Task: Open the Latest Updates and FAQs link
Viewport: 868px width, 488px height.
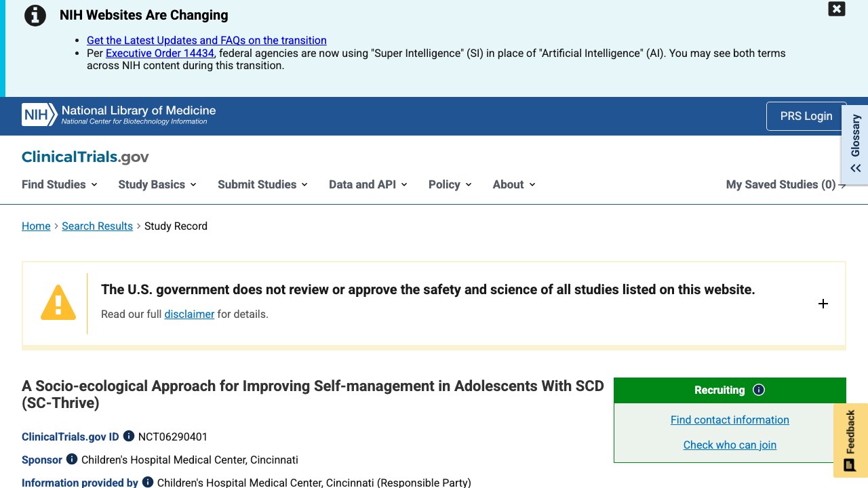Action: pyautogui.click(x=207, y=41)
